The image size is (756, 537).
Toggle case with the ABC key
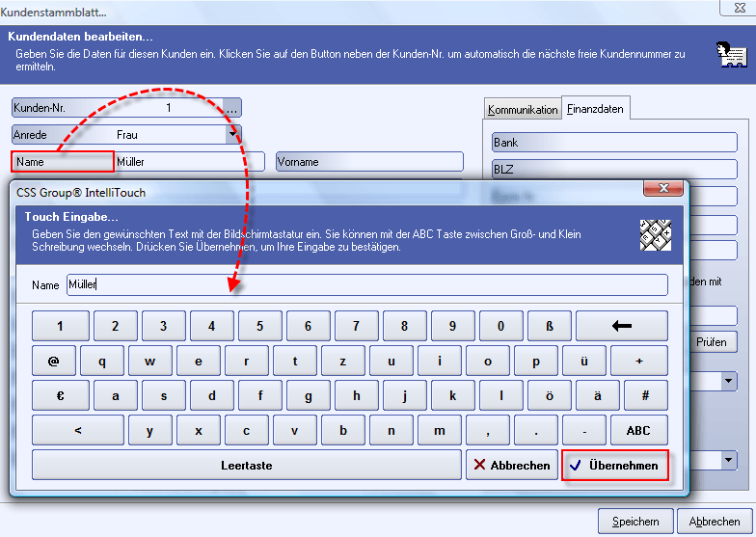click(638, 430)
